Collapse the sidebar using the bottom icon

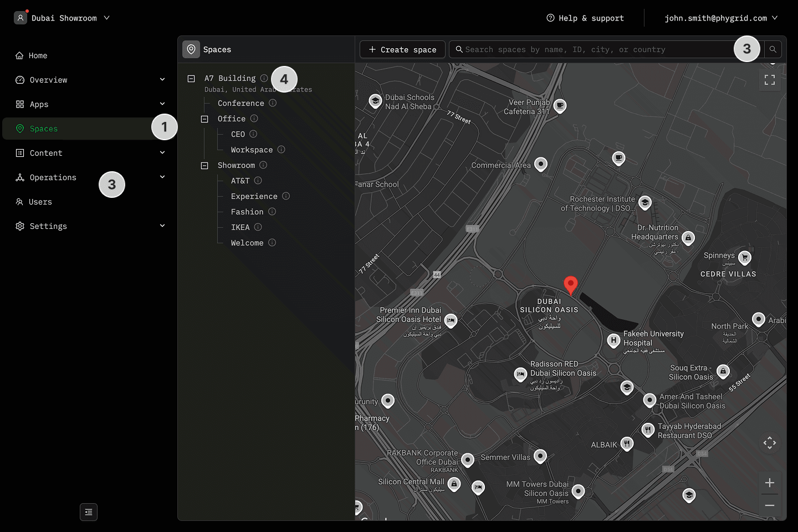pyautogui.click(x=89, y=512)
